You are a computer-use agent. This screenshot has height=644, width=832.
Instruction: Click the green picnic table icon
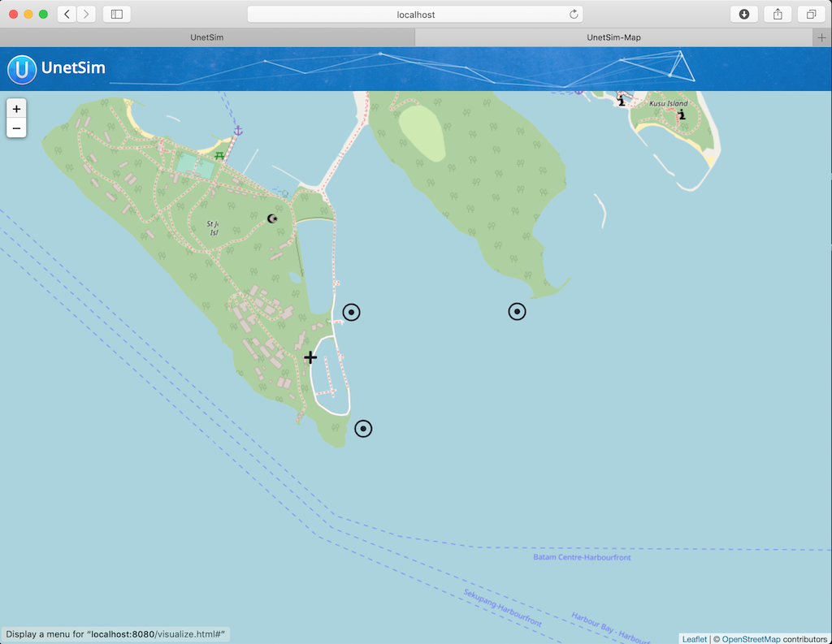tap(219, 155)
